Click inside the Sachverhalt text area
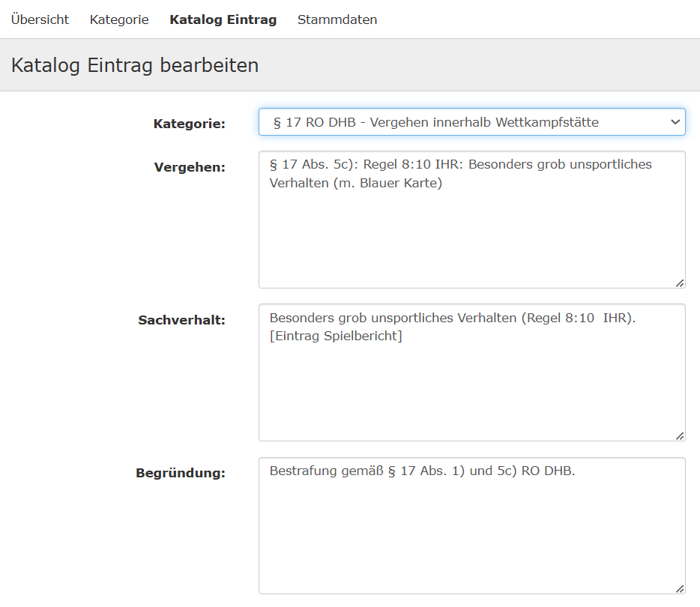 471,386
